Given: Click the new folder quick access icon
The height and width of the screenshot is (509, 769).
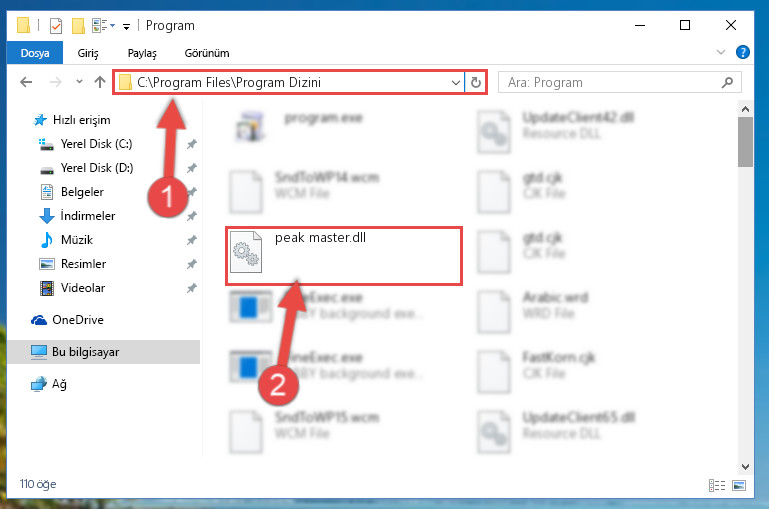Looking at the screenshot, I should tap(78, 25).
